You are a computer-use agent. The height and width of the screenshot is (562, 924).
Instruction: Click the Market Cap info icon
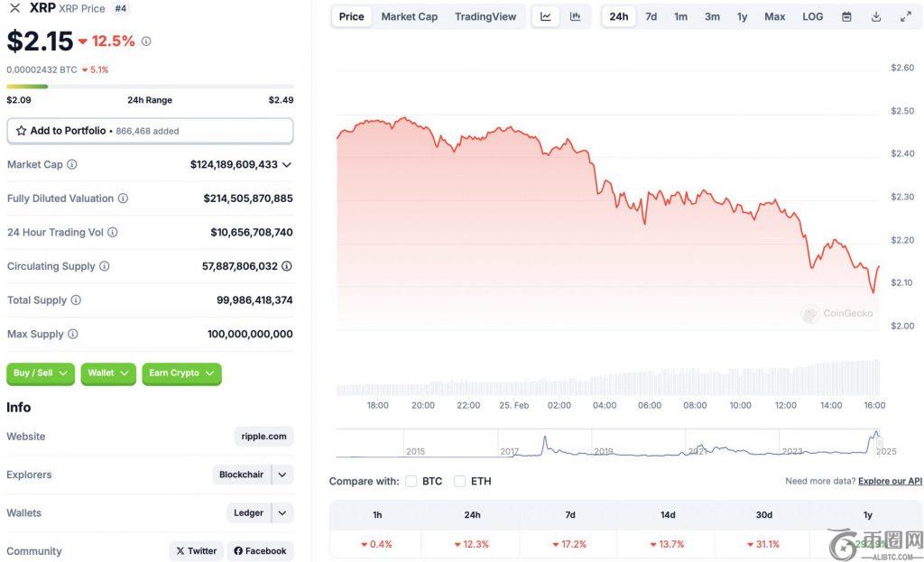[x=72, y=165]
